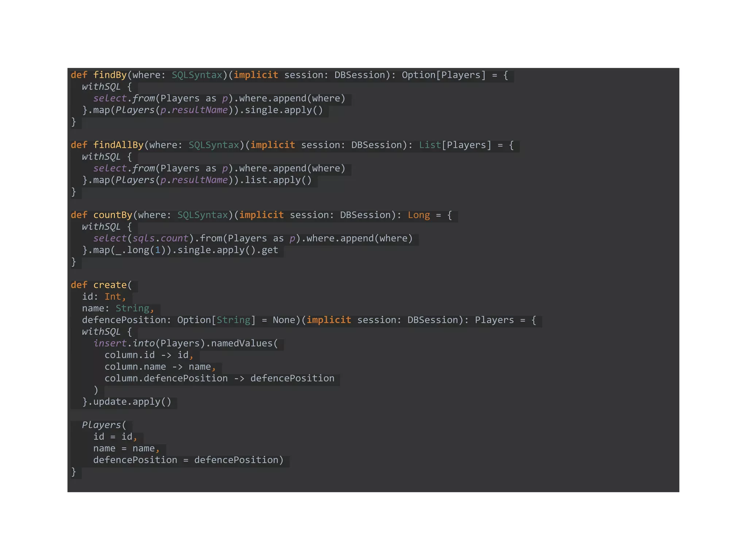Click the findAllBy method name
The width and height of the screenshot is (747, 560).
(x=118, y=145)
